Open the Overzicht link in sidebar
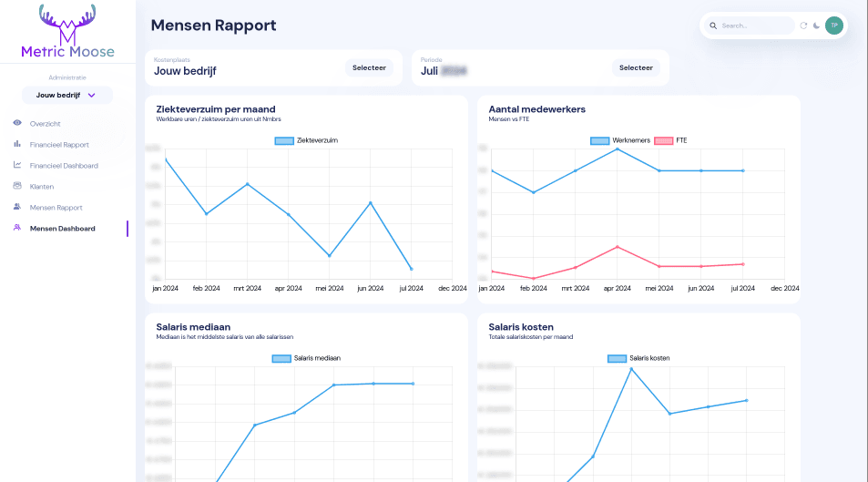The width and height of the screenshot is (868, 482). (x=45, y=123)
